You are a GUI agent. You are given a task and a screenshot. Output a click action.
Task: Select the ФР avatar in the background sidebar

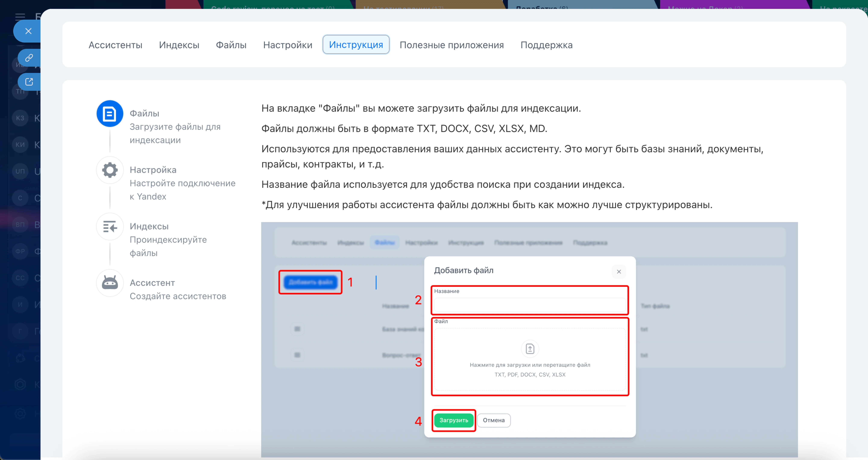click(20, 251)
